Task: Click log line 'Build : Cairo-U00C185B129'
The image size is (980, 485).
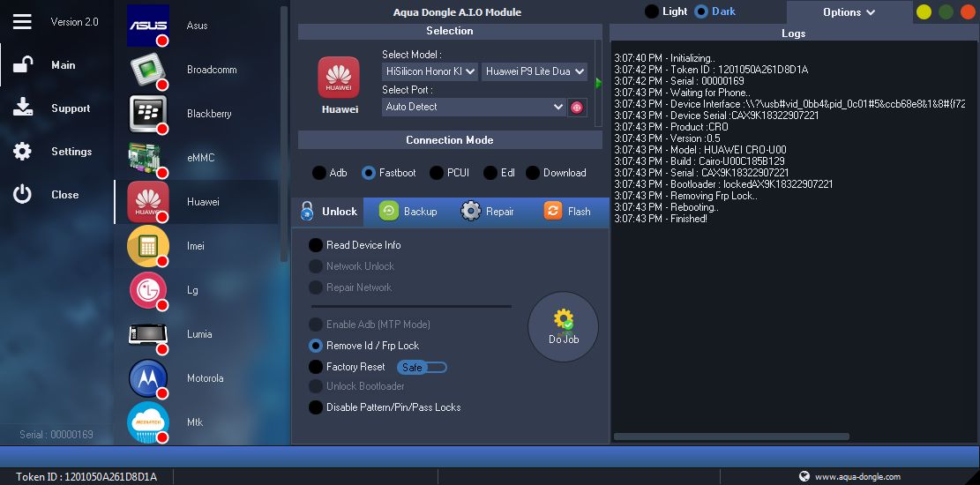Action: coord(699,161)
